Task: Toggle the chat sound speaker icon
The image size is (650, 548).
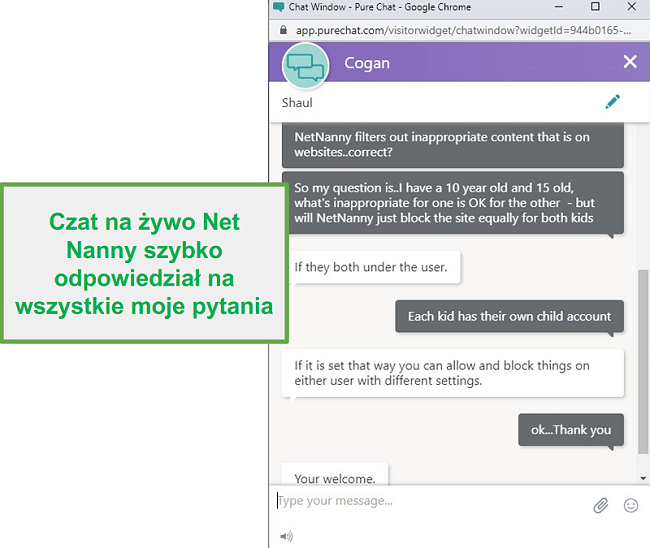Action: (x=286, y=536)
